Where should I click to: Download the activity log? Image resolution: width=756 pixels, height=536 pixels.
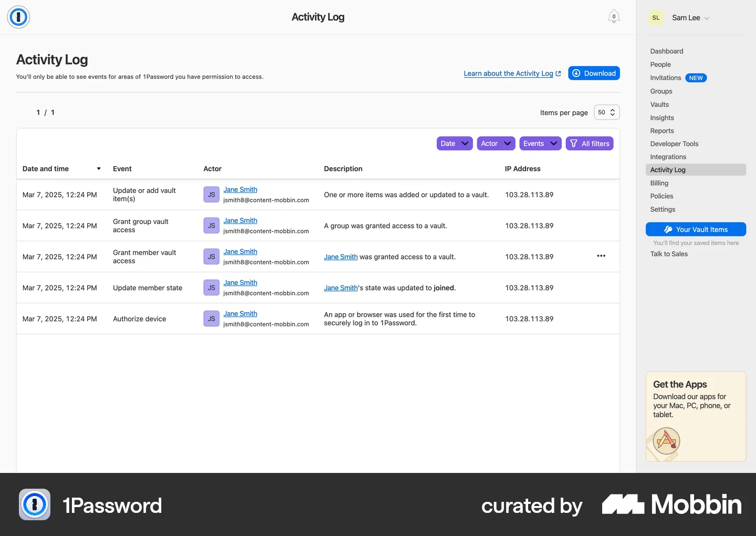[594, 73]
